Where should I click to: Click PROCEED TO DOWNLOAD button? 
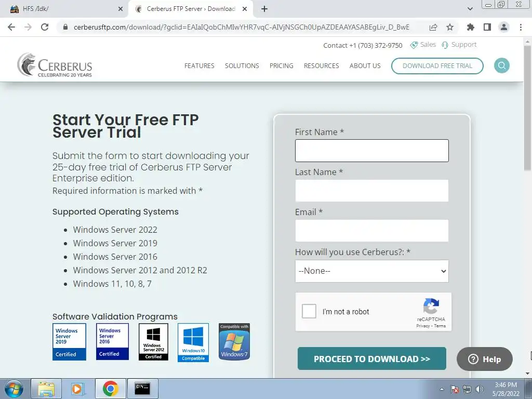372,358
